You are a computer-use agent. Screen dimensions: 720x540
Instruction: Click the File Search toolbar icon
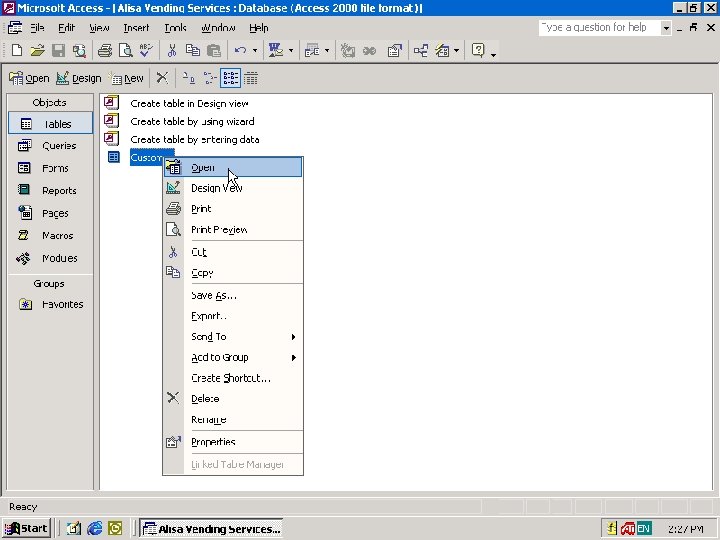pos(79,51)
